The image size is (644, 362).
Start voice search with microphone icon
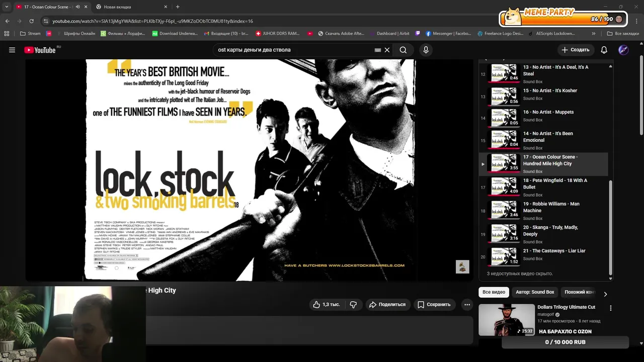click(x=426, y=50)
